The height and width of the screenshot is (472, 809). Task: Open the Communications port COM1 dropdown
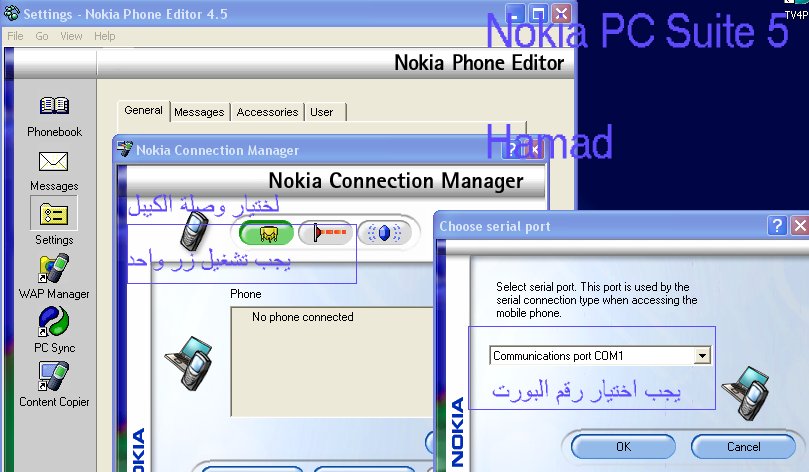point(600,355)
